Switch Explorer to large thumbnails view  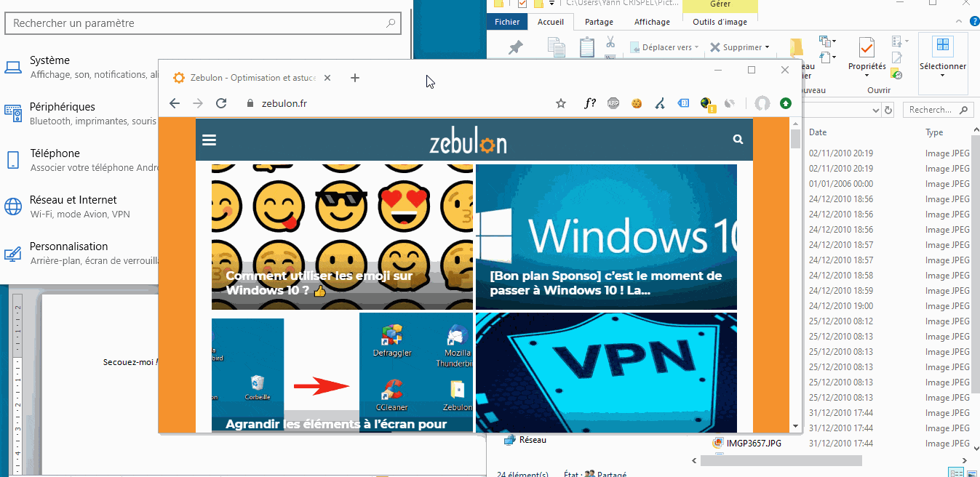coord(971,473)
